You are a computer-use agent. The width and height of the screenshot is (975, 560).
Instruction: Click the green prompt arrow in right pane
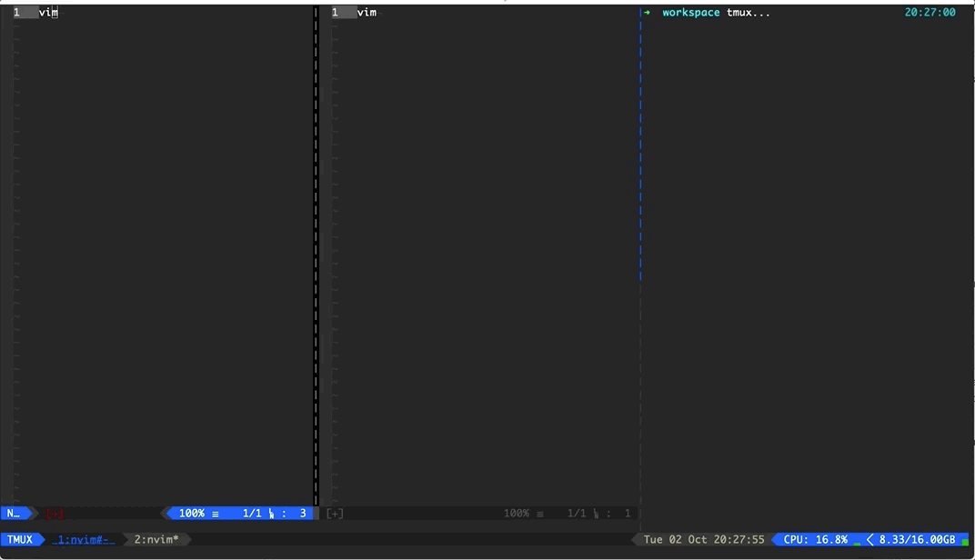click(648, 13)
